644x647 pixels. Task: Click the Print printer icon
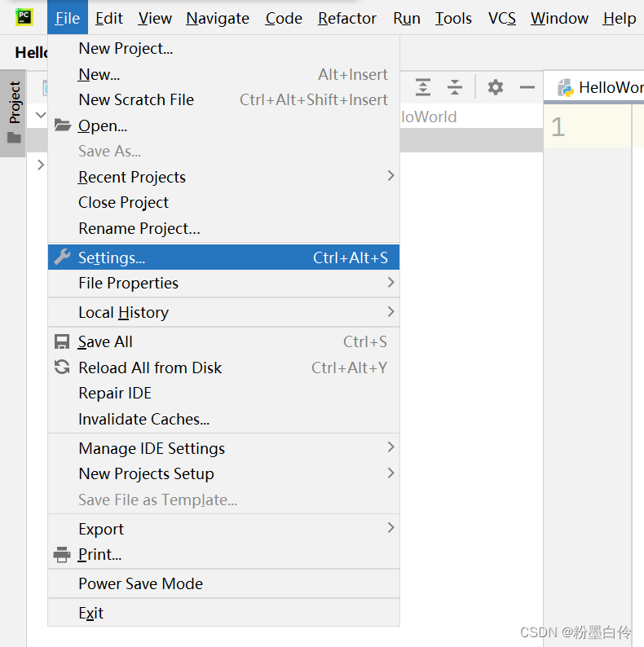point(62,554)
